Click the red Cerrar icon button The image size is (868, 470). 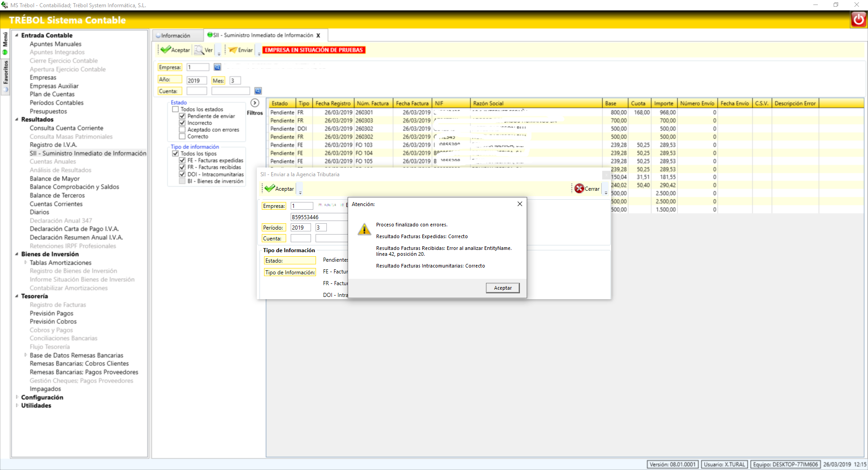[579, 188]
